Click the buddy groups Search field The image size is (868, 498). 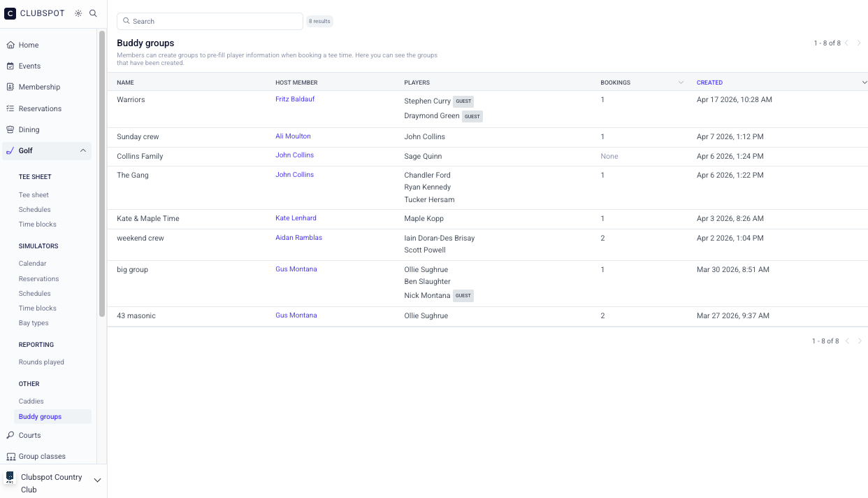click(x=210, y=21)
